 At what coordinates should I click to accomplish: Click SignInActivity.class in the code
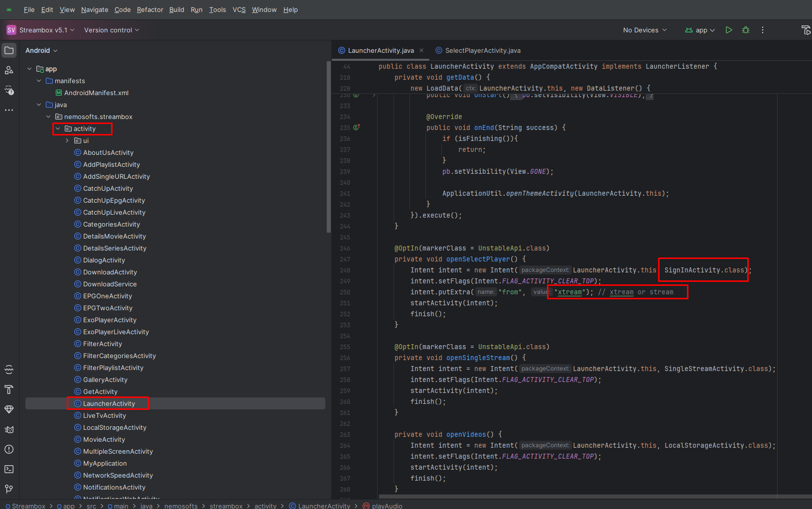pos(704,270)
